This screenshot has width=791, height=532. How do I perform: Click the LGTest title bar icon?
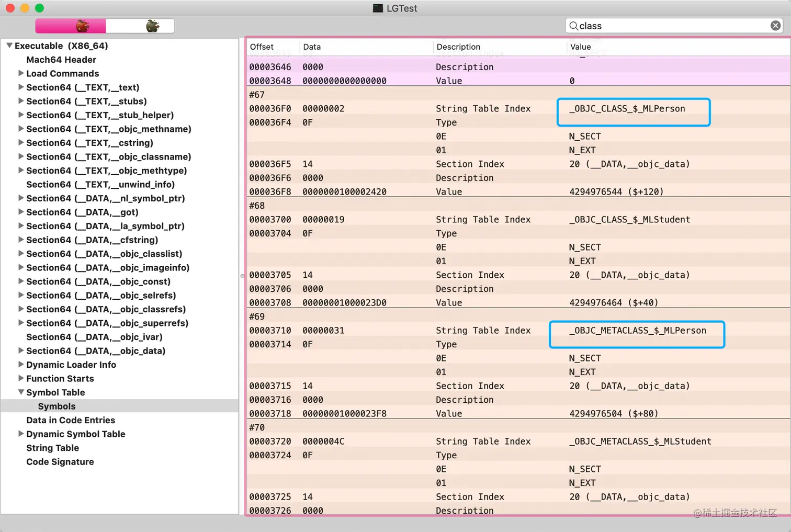[x=378, y=8]
